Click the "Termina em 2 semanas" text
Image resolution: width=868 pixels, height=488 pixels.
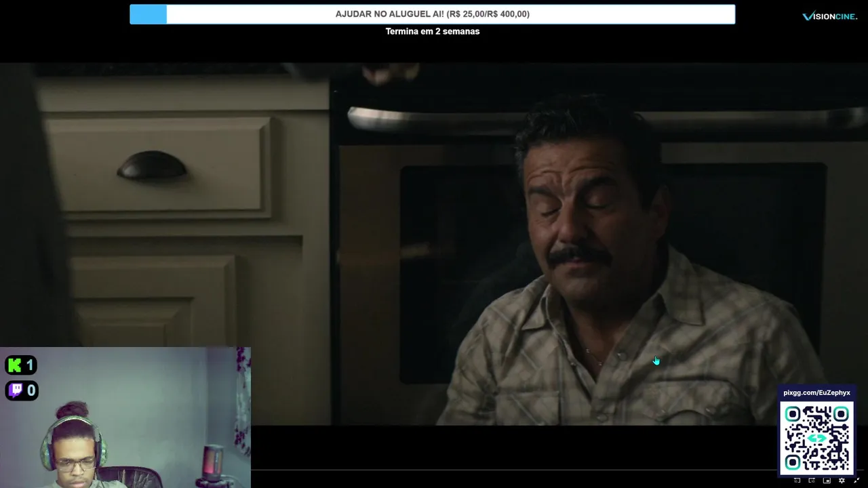tap(433, 31)
